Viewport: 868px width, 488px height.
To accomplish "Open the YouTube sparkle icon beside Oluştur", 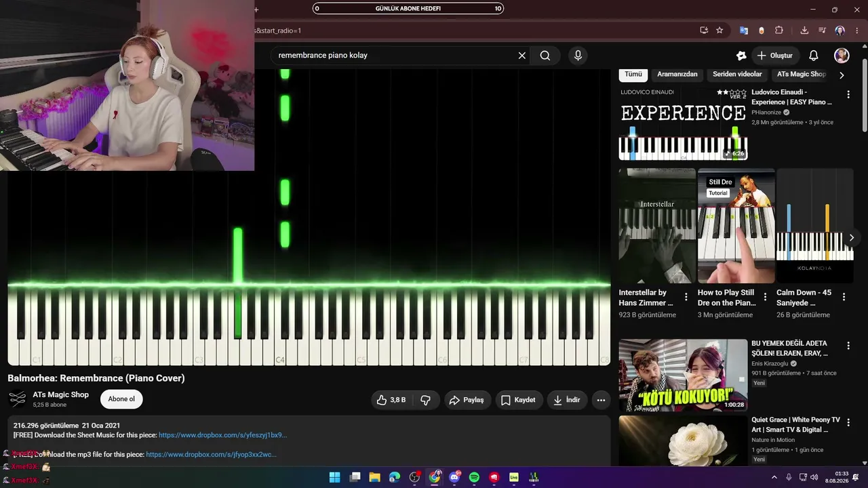I will coord(741,56).
